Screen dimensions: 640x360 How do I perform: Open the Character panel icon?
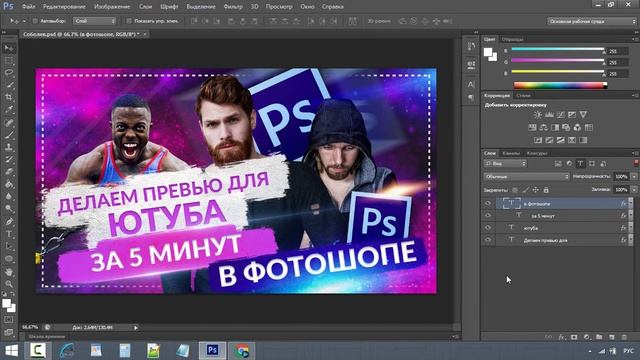coord(471,84)
